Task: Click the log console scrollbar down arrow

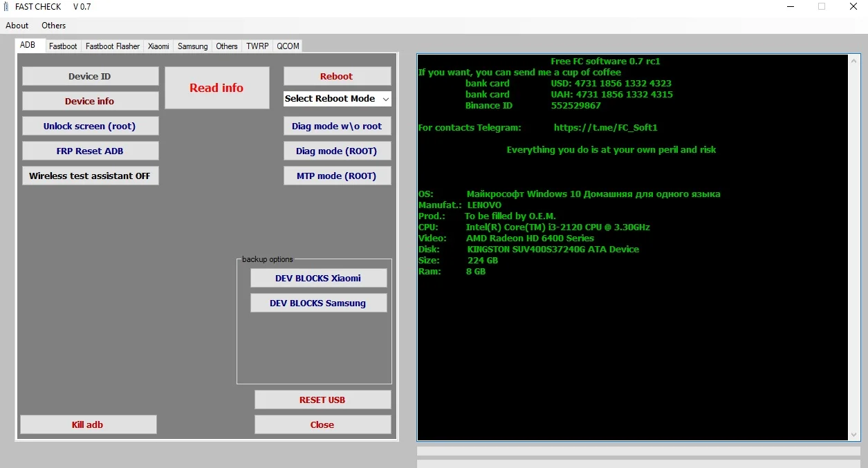Action: click(x=853, y=435)
